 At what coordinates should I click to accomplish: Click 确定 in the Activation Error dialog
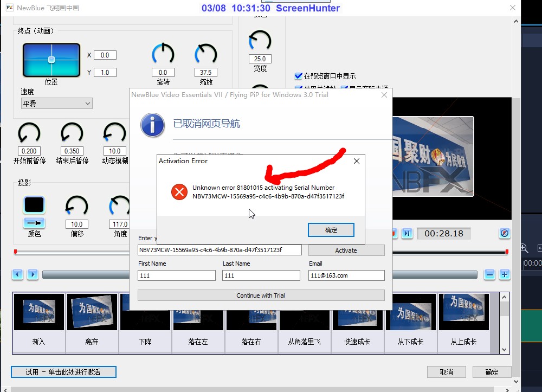point(331,230)
